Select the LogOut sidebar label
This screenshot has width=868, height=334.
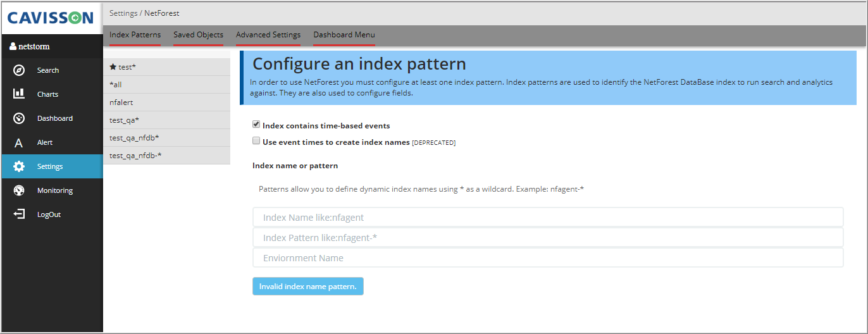pos(49,214)
